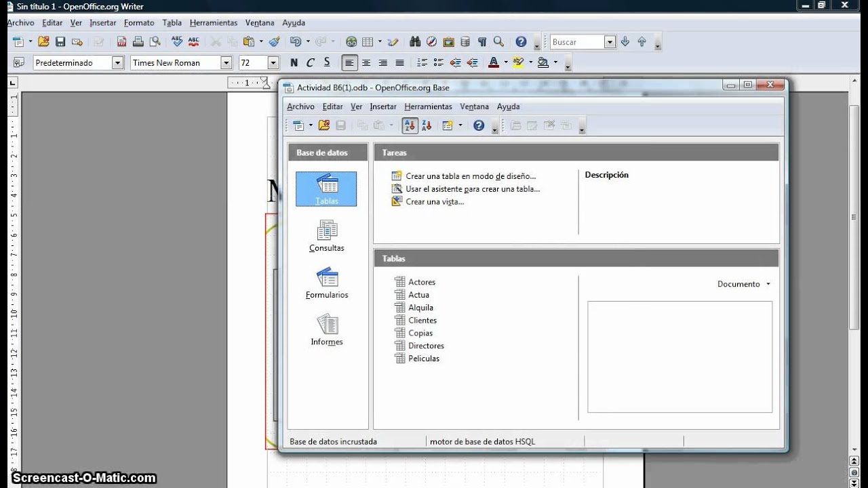Click the Base window help icon
This screenshot has height=488, width=868.
point(479,125)
